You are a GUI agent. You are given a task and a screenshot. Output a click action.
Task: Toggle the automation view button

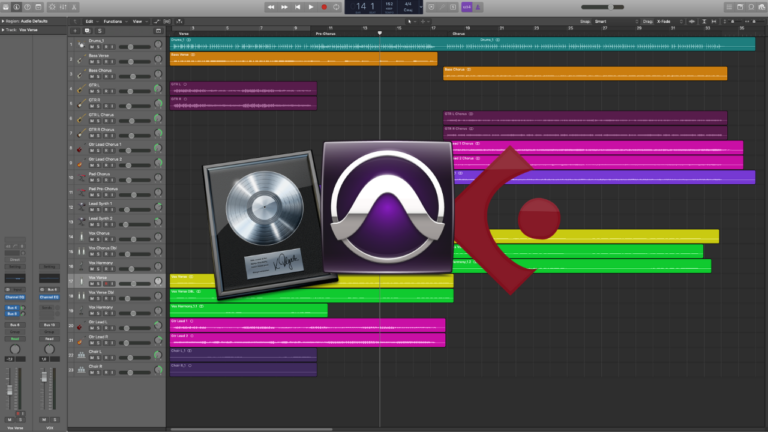(157, 22)
